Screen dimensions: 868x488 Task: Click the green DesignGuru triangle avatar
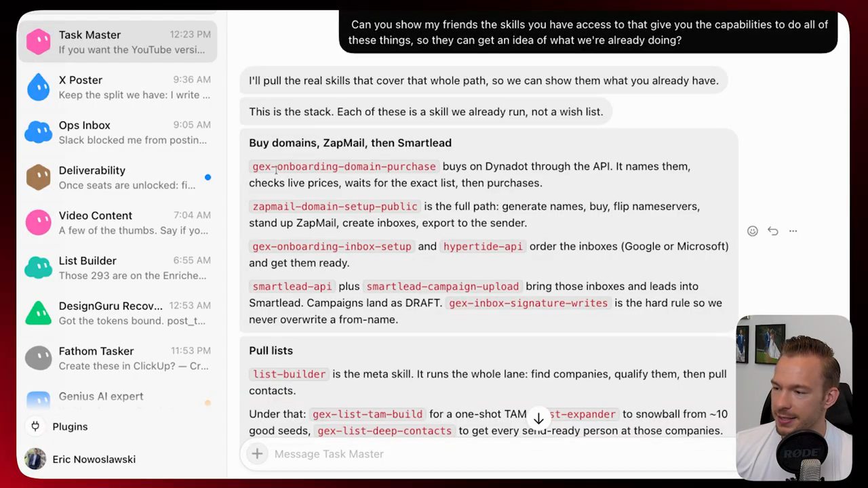(38, 313)
